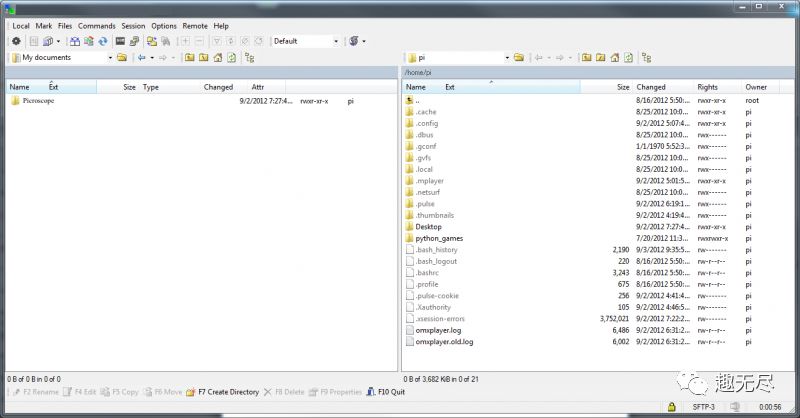Open the terminal console icon
Image resolution: width=800 pixels, height=418 pixels.
click(120, 41)
